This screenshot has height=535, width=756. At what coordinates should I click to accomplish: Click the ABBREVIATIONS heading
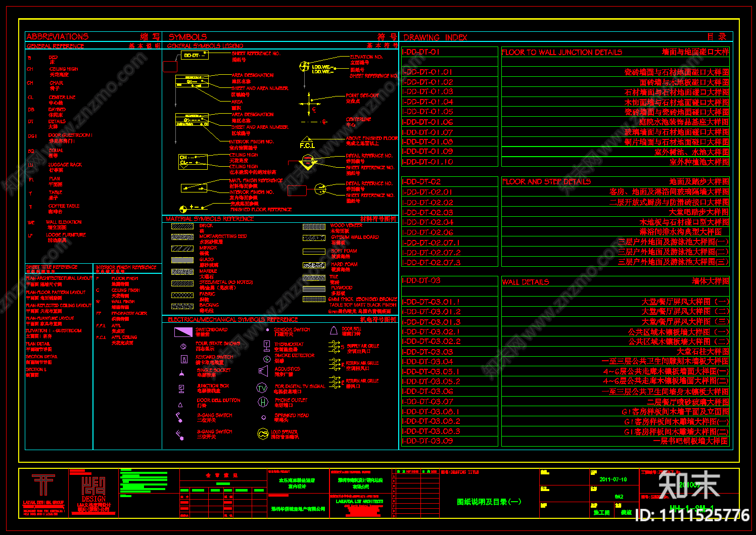pyautogui.click(x=57, y=37)
